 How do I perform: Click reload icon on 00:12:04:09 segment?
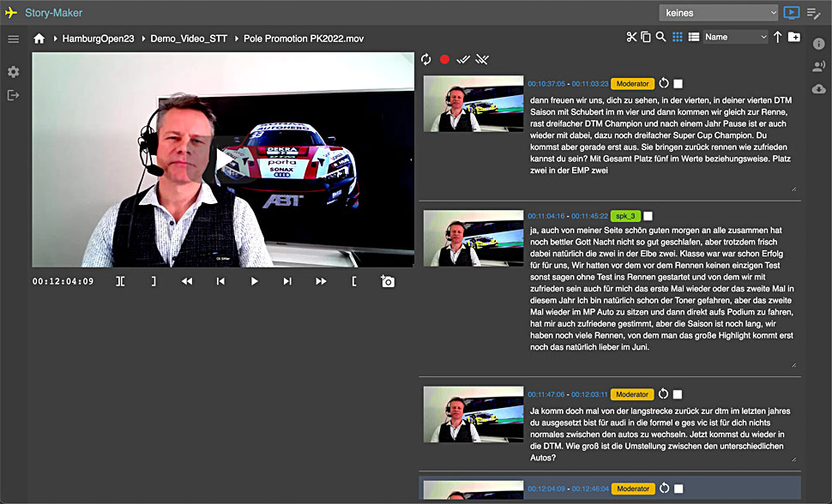[664, 488]
